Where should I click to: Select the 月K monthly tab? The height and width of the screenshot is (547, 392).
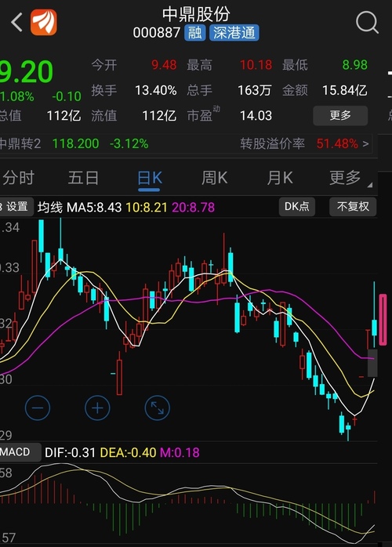coord(280,178)
